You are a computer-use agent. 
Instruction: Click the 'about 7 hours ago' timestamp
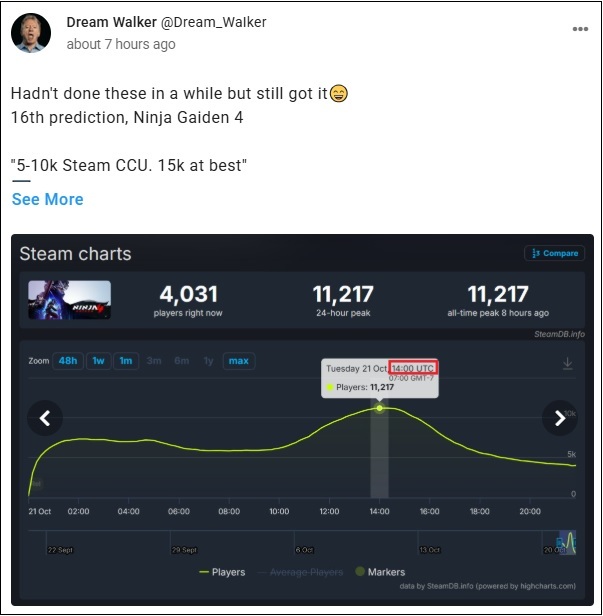coord(120,44)
